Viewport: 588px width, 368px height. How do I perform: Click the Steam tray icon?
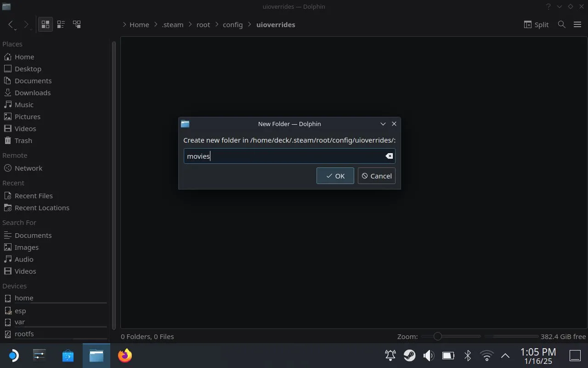(409, 356)
